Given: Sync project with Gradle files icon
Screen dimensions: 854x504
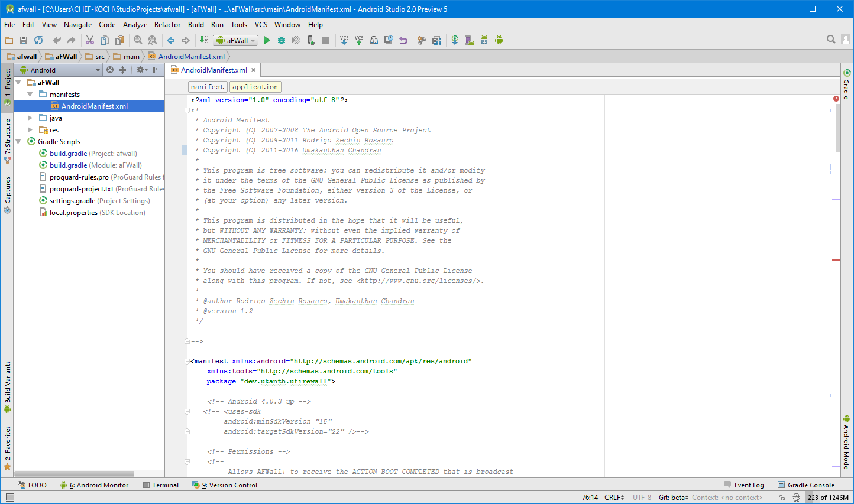Looking at the screenshot, I should 455,40.
